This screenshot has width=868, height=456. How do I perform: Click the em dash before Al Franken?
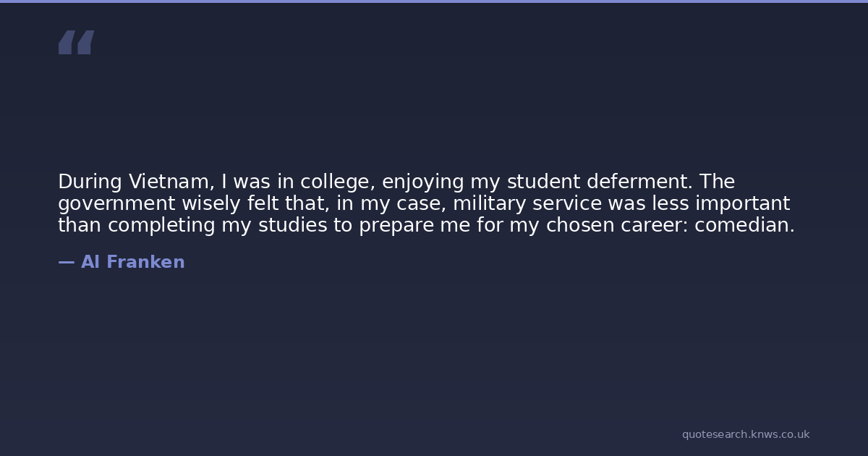coord(66,263)
